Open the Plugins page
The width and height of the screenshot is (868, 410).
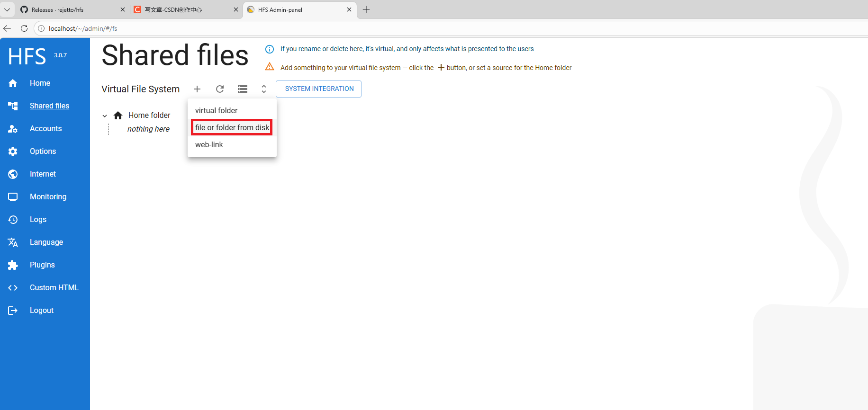coord(42,265)
